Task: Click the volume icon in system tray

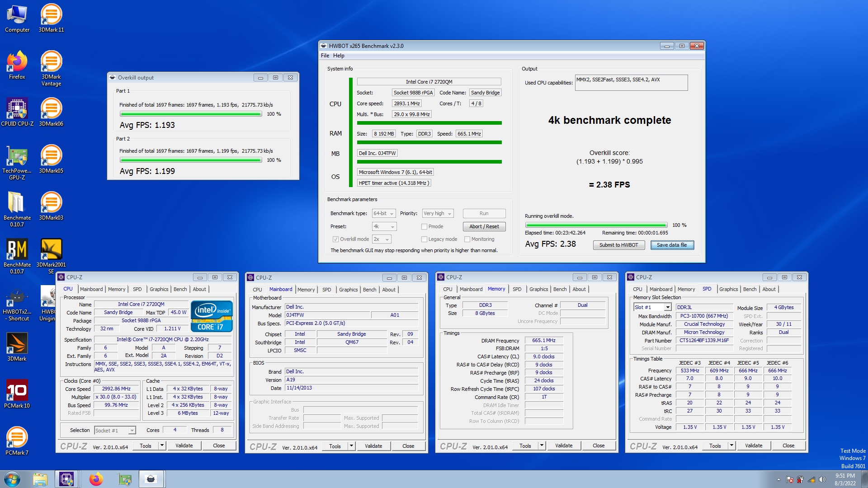Action: pyautogui.click(x=822, y=479)
